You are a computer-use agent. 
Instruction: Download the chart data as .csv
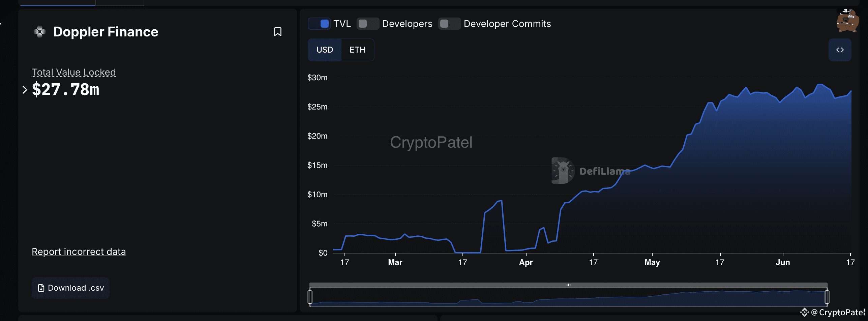pyautogui.click(x=71, y=288)
